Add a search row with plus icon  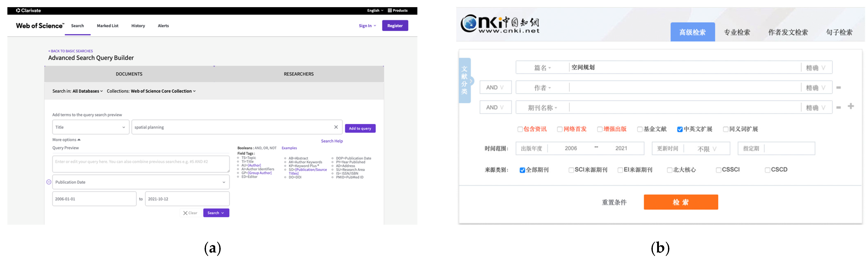[851, 106]
